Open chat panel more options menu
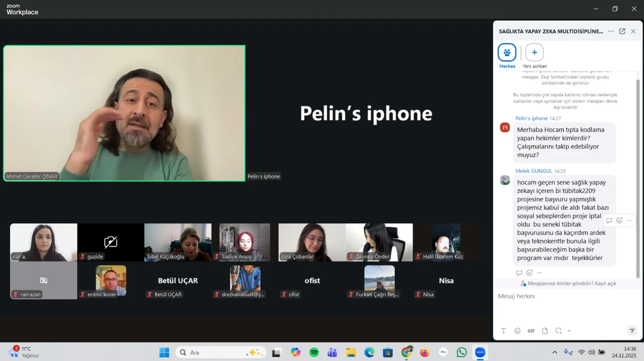 611,31
